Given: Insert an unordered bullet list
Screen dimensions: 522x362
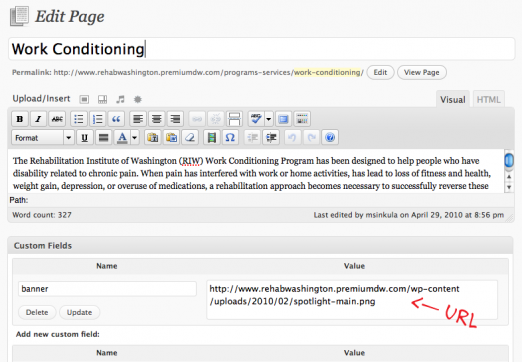Looking at the screenshot, I should coord(79,119).
